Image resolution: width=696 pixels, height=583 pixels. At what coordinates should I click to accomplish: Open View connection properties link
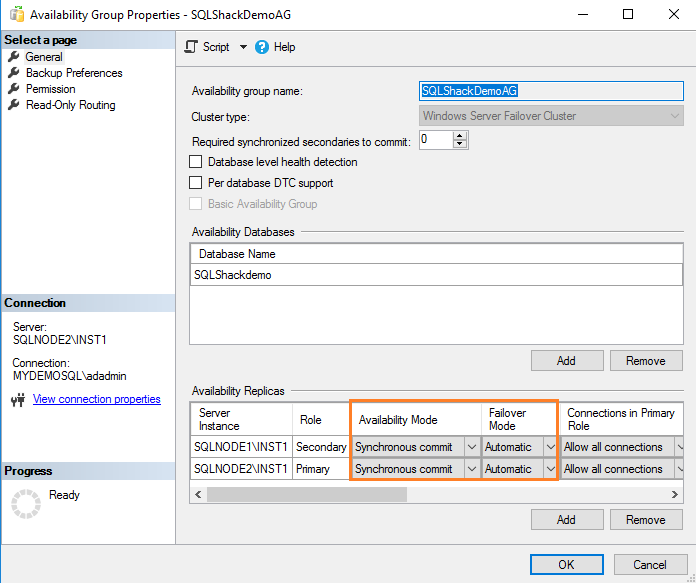97,399
